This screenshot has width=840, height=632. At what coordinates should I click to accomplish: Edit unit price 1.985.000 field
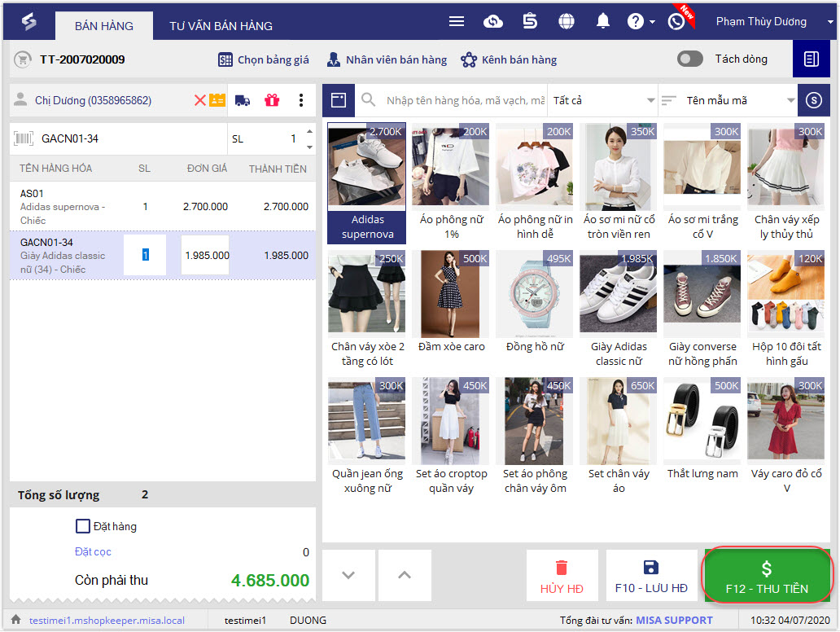tap(207, 255)
